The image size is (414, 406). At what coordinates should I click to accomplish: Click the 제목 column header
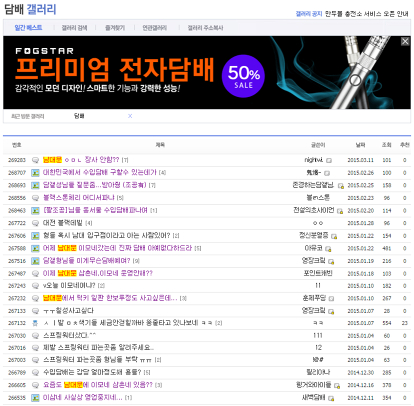[x=160, y=145]
